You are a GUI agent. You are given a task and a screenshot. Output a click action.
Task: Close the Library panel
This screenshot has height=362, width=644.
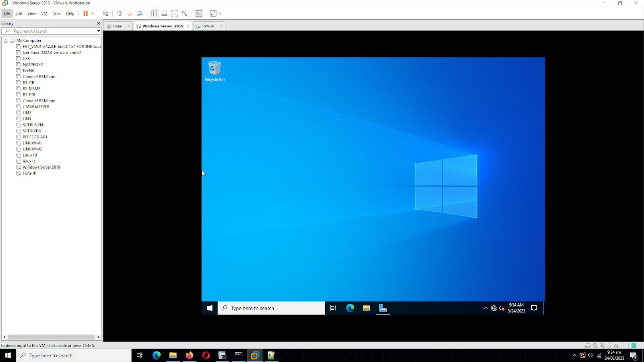click(99, 23)
